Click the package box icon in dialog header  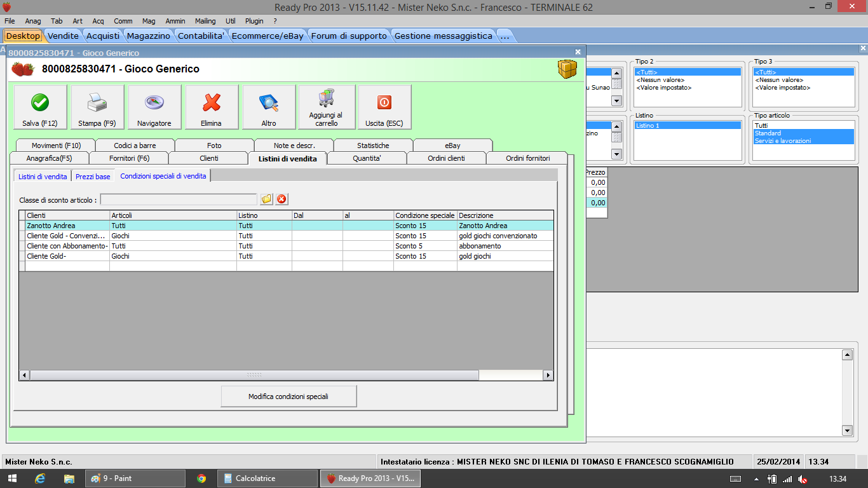567,69
